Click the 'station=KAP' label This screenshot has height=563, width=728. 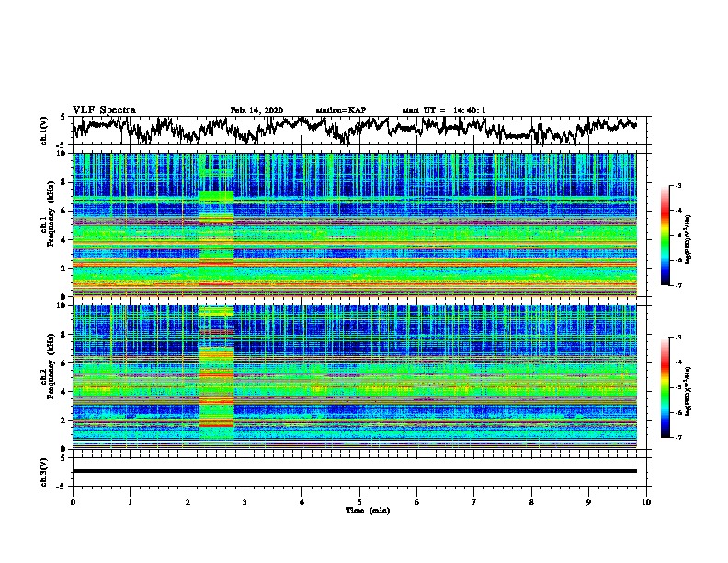coord(341,110)
